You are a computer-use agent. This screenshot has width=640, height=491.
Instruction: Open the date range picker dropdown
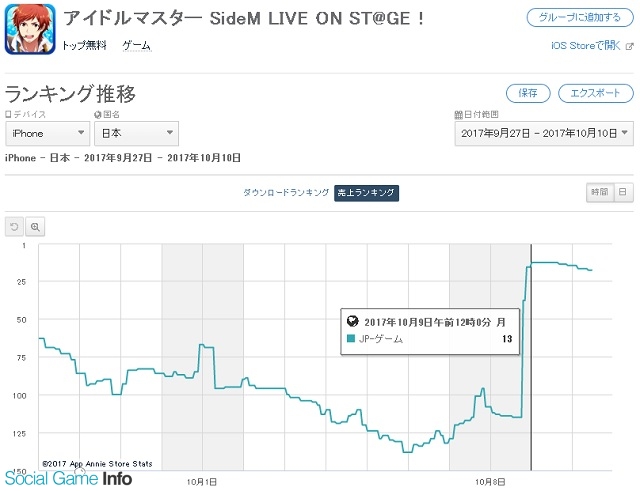[544, 133]
